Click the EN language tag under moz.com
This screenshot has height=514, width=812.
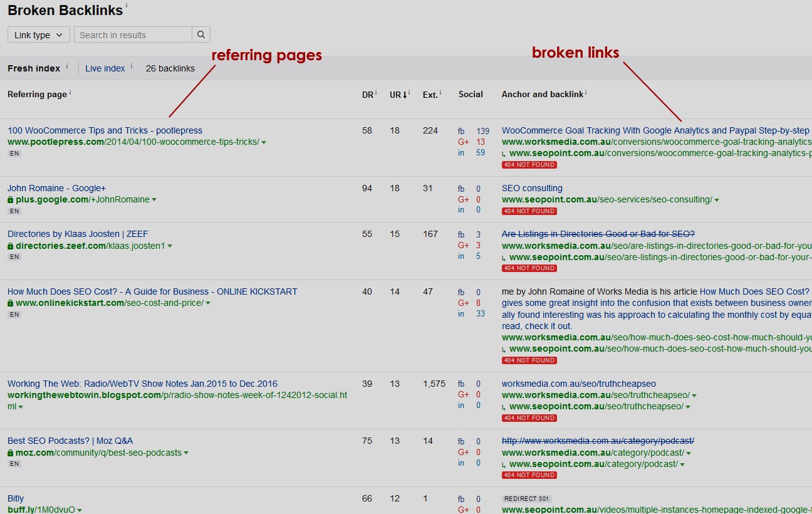click(x=14, y=464)
